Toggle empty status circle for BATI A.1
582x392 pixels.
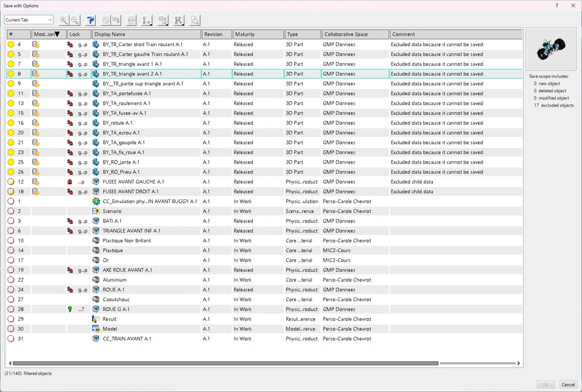(11, 221)
